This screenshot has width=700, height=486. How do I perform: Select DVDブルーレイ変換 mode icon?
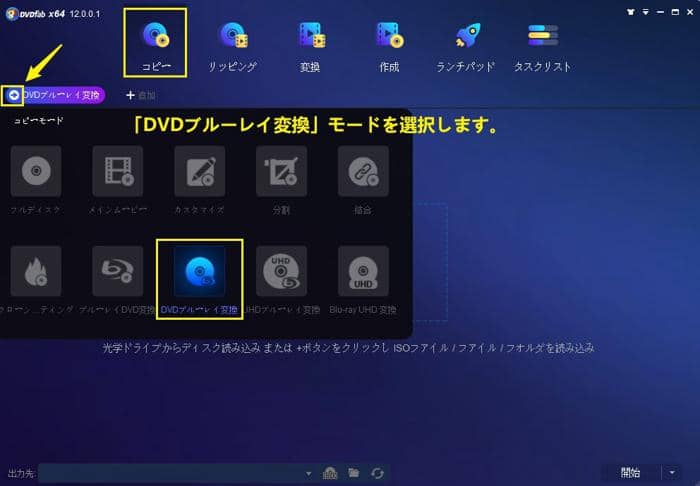click(x=200, y=271)
